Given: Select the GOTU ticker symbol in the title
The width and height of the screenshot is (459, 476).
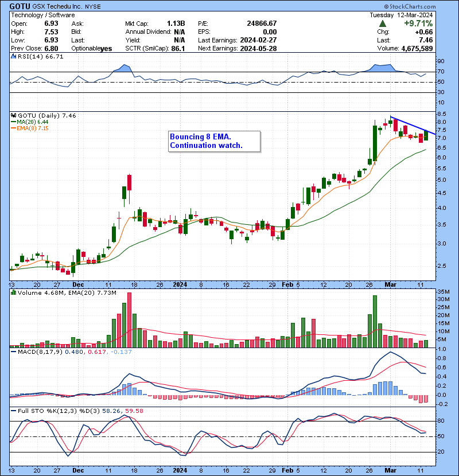Looking at the screenshot, I should [x=20, y=6].
